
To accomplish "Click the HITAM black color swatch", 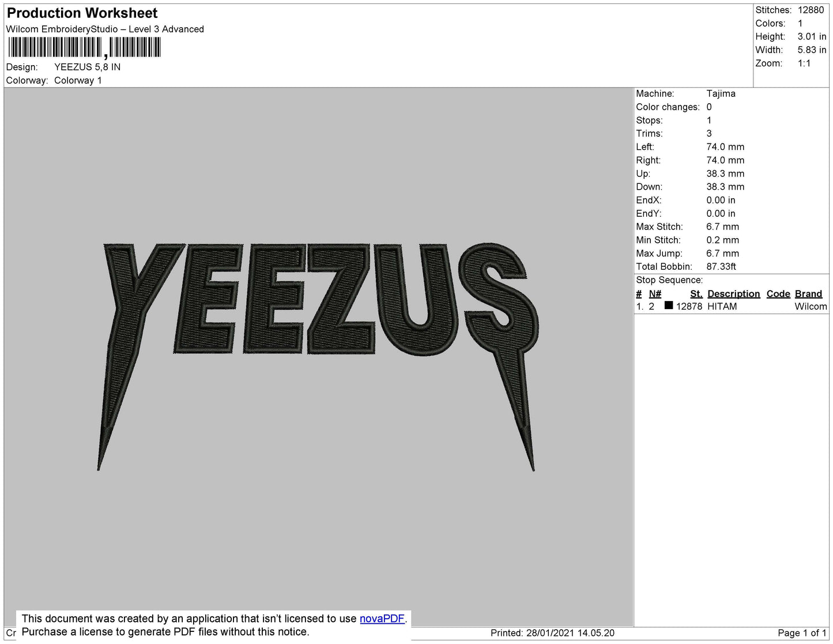I will tap(669, 306).
